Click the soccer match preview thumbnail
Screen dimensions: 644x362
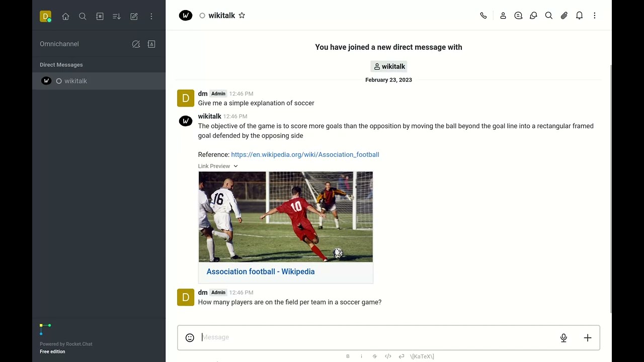286,217
